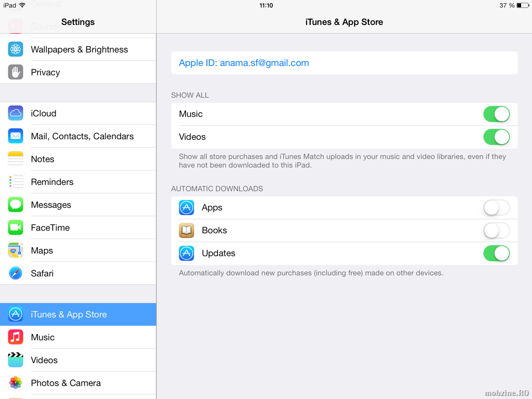Tap the iCloud cloud icon

[x=16, y=113]
